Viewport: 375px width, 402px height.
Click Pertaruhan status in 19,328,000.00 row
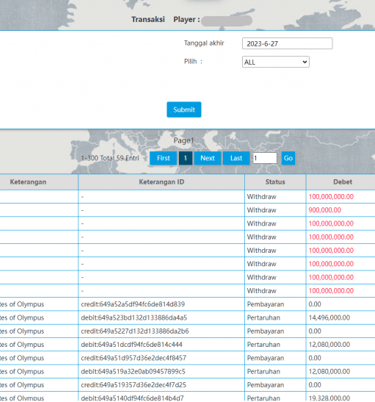point(263,398)
